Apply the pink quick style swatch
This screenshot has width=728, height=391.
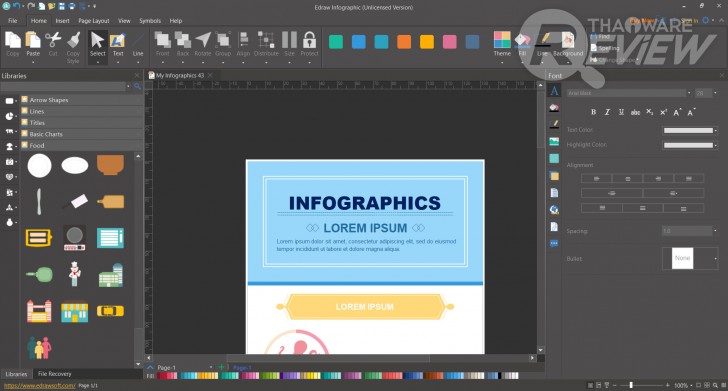tap(449, 42)
